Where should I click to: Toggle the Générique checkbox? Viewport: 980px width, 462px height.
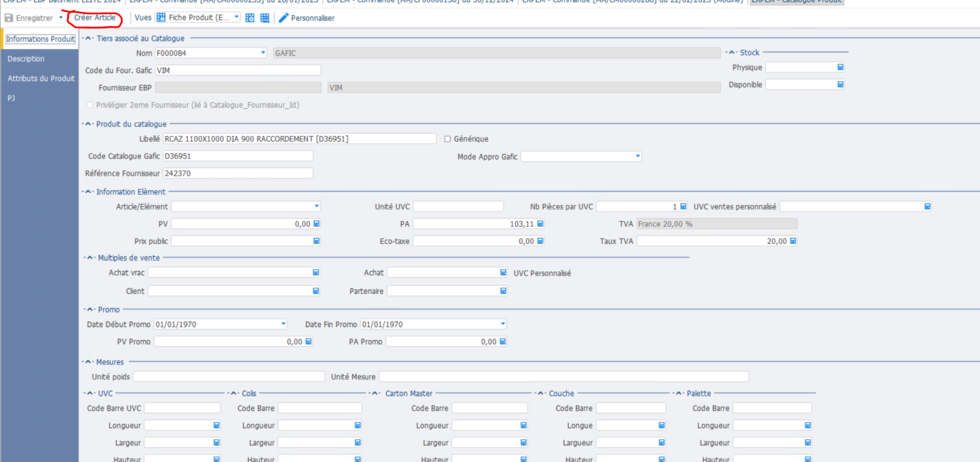coord(447,139)
